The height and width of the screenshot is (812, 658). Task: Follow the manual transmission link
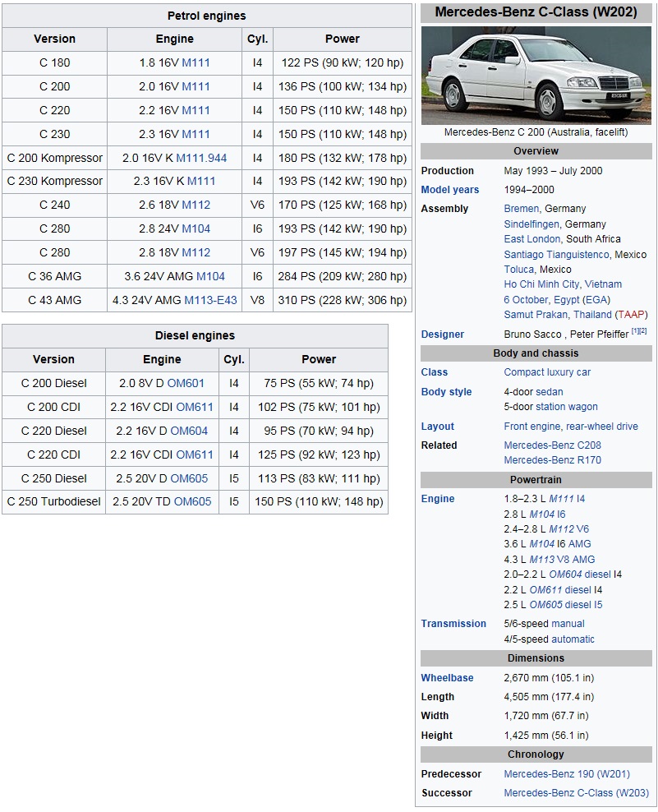[568, 624]
